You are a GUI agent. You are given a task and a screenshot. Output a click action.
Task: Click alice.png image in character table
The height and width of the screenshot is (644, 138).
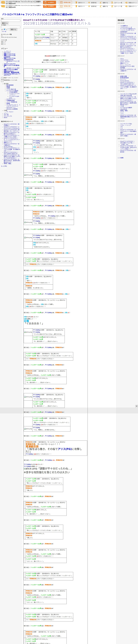38,38
